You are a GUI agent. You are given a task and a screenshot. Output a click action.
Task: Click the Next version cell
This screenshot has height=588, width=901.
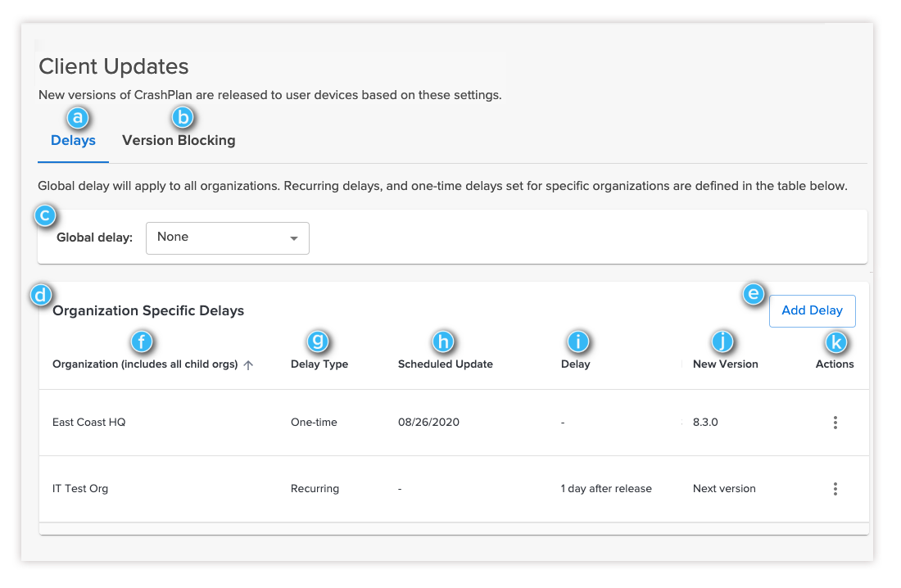coord(724,489)
